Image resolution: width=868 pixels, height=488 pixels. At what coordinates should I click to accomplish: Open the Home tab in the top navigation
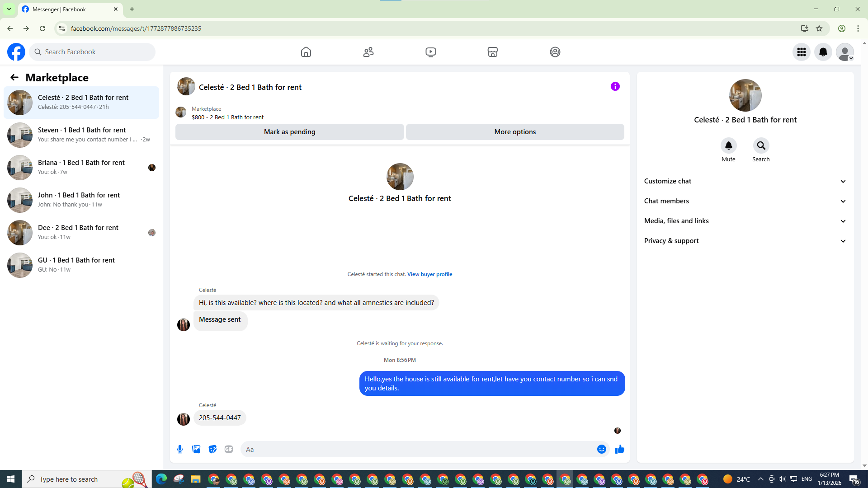coord(306,52)
